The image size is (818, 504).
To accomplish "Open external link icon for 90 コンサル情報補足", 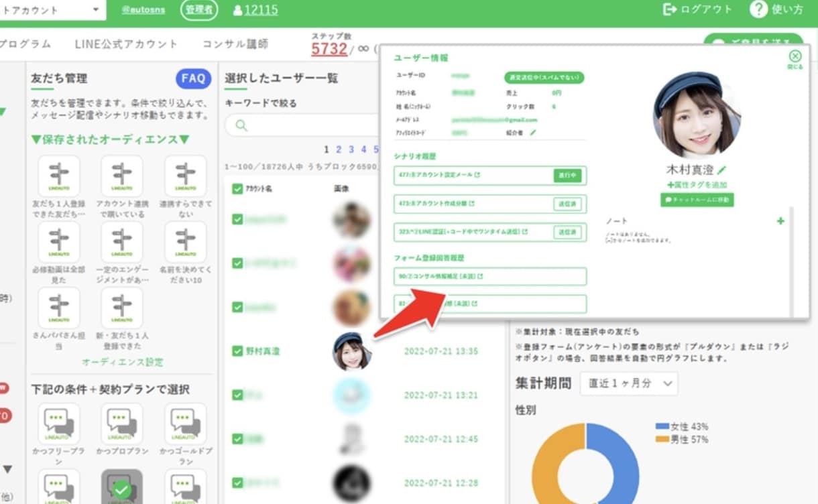I will coord(480,276).
